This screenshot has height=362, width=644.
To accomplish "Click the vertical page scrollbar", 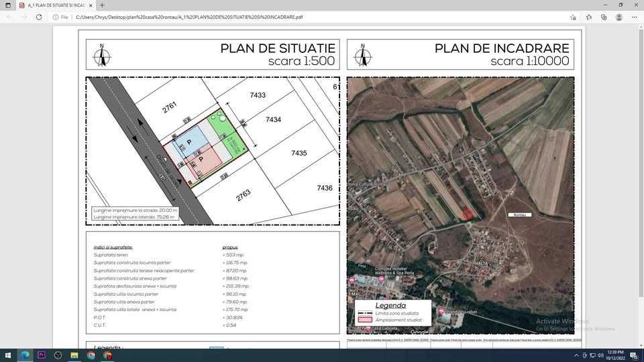I will [x=641, y=162].
